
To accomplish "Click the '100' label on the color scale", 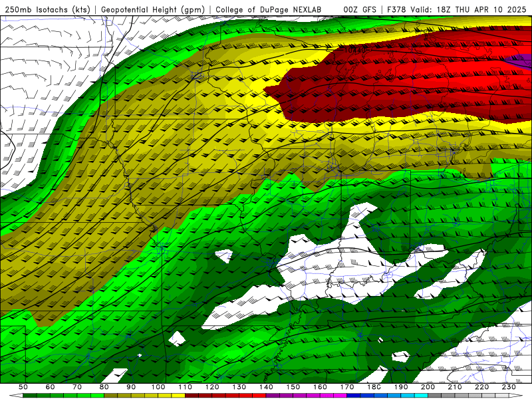I will pos(158,387).
